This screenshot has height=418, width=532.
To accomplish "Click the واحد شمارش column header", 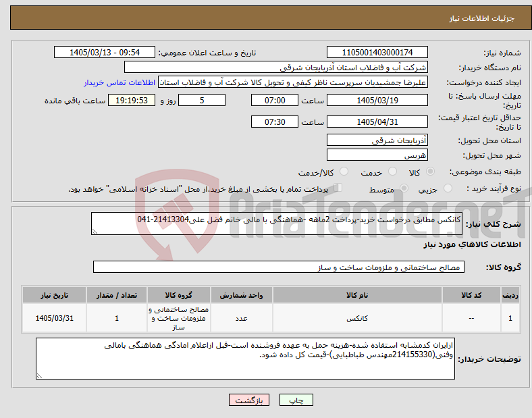I will coord(241,295).
